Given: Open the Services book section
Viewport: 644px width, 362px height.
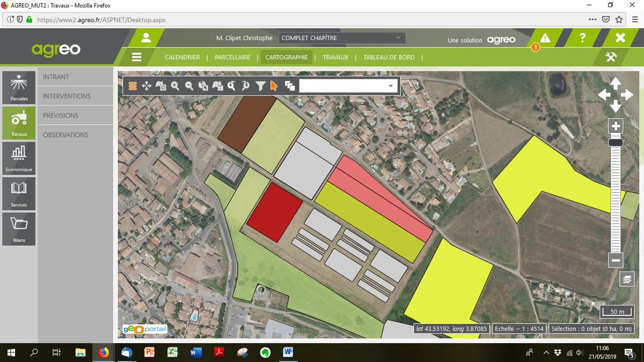Looking at the screenshot, I should click(19, 194).
